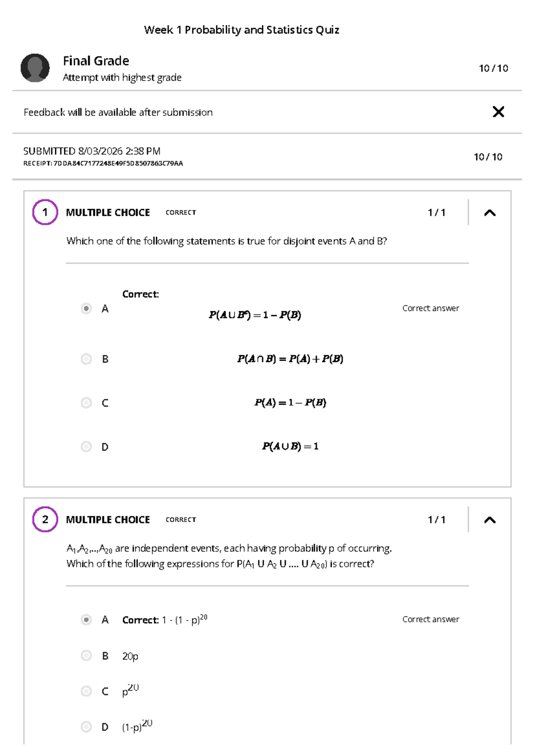Select option D radio in question 2
535x756 pixels.
point(86,727)
